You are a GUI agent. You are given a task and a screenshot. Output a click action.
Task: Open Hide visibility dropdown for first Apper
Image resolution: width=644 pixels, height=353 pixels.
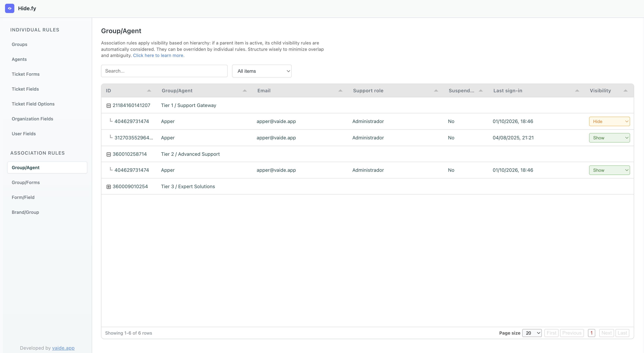pyautogui.click(x=609, y=122)
